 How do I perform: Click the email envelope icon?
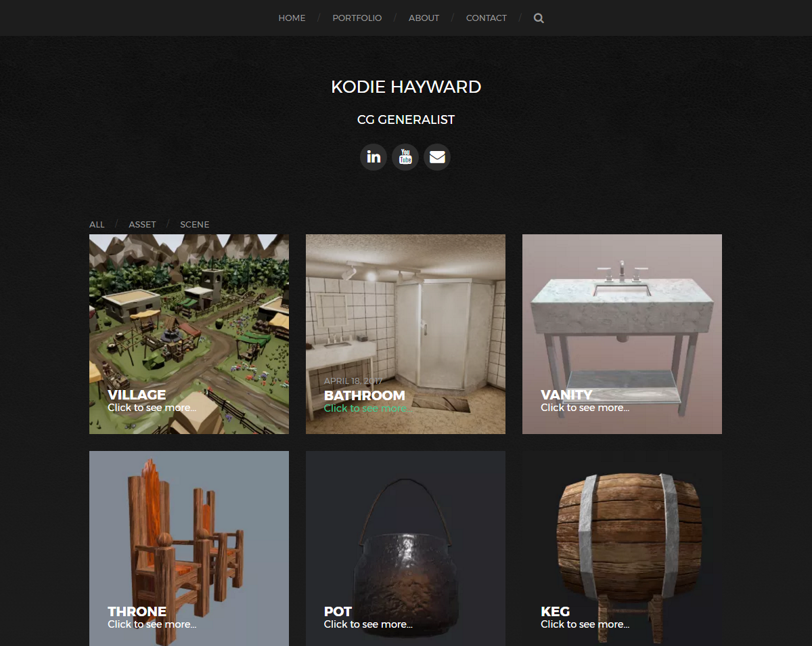(x=437, y=157)
